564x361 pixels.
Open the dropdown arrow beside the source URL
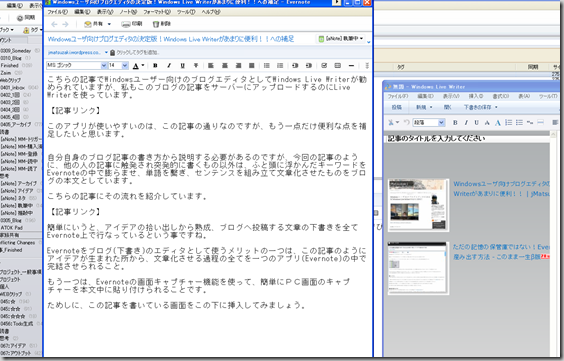tap(106, 52)
